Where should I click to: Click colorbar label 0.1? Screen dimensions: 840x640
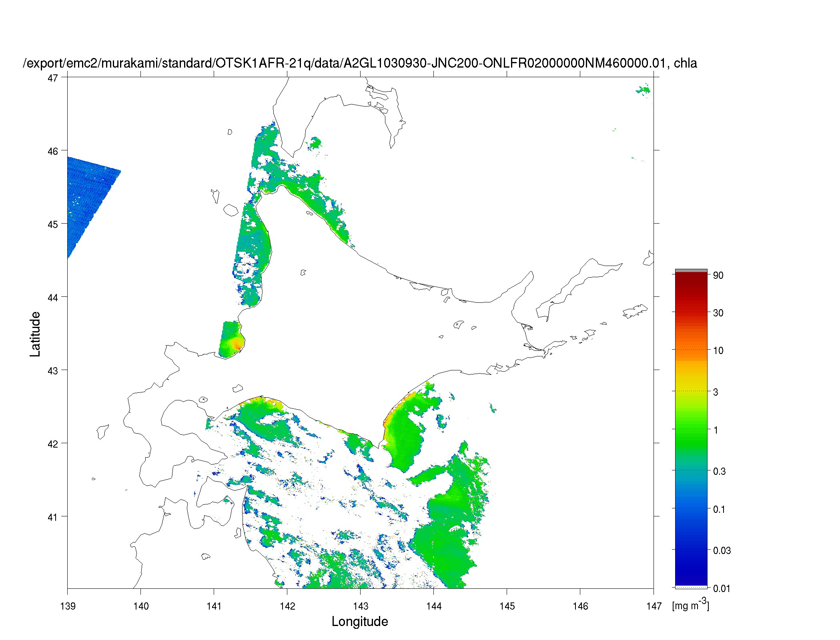tap(720, 509)
